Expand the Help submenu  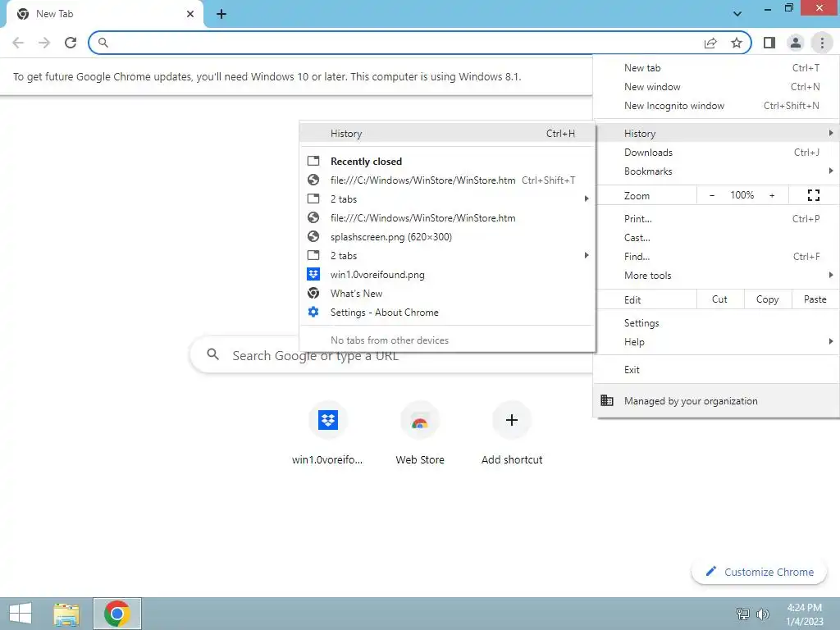coord(716,342)
